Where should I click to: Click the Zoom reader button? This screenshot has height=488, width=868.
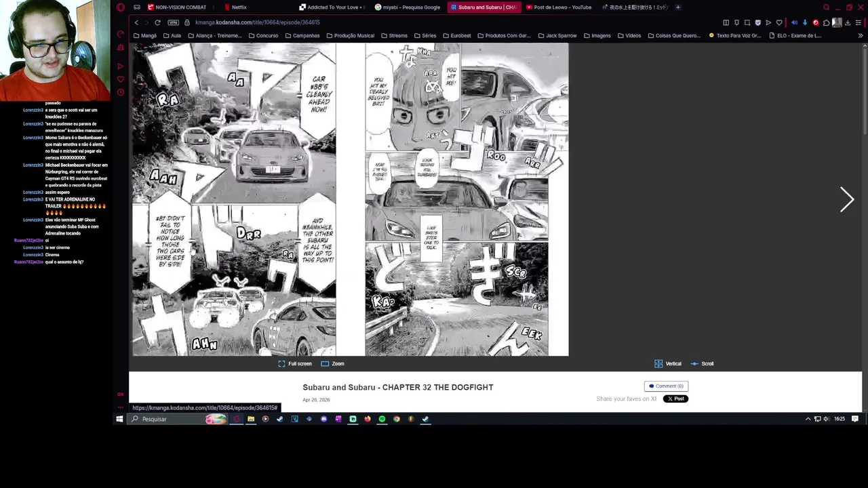pyautogui.click(x=333, y=364)
